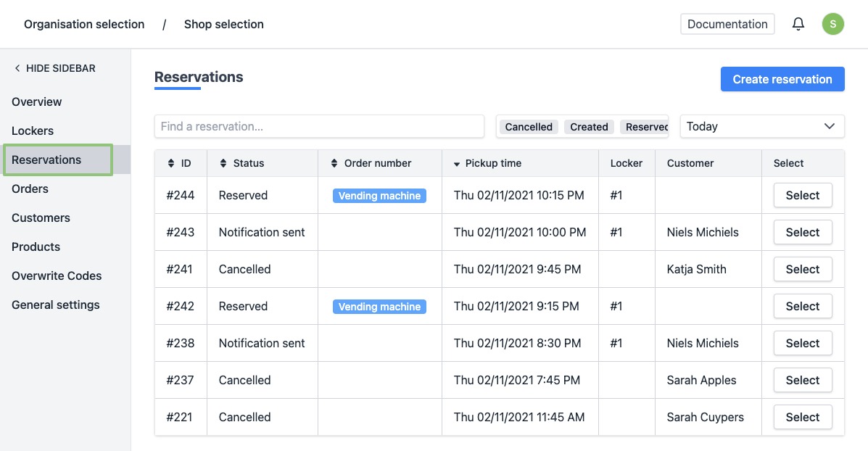Toggle the Cancelled status filter tag
Image resolution: width=868 pixels, height=451 pixels.
coord(529,127)
